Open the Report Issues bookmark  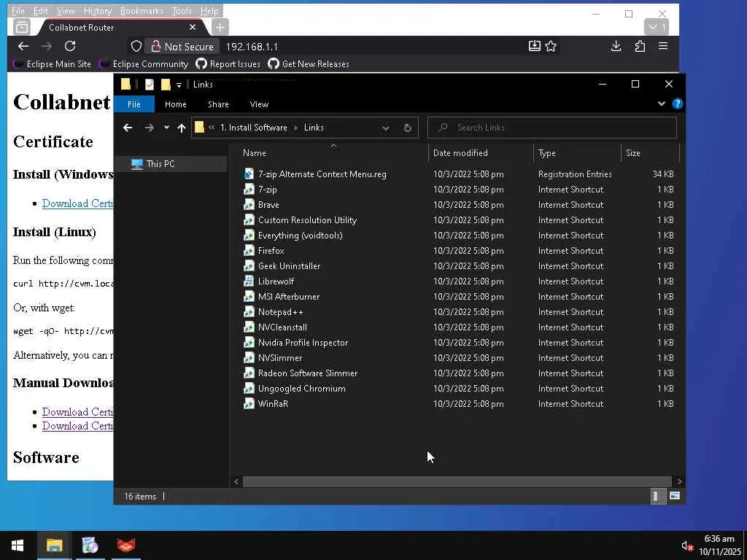(x=228, y=64)
